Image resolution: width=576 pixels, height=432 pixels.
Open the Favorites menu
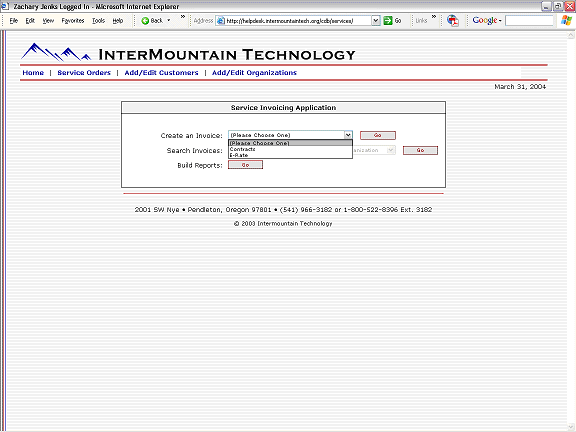tap(73, 21)
